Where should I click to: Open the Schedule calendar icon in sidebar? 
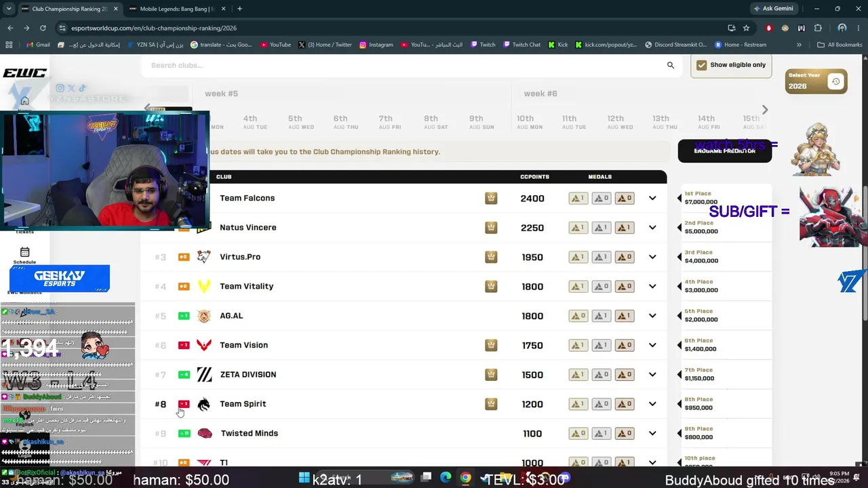[x=24, y=252]
